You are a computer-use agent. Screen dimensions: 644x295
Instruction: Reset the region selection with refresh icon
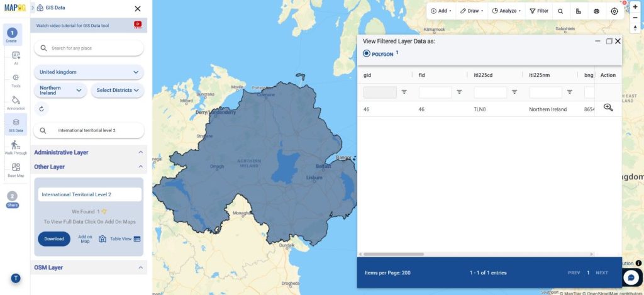pyautogui.click(x=42, y=109)
